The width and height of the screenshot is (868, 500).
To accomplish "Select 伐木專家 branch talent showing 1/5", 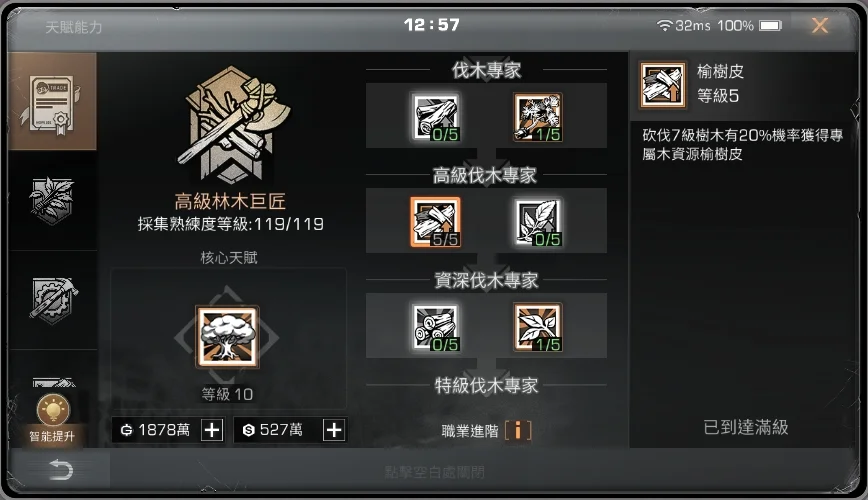I will [538, 117].
